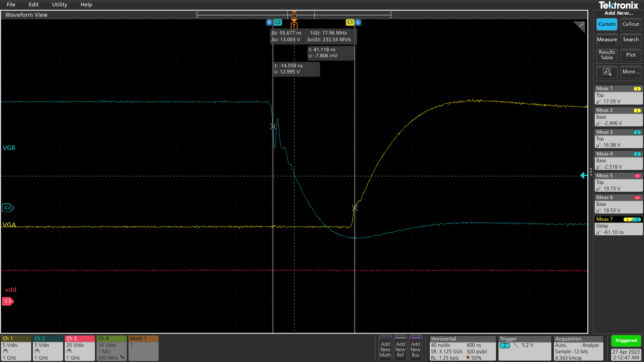The image size is (644, 362).
Task: Click the Add New Bus button
Action: coord(415,349)
